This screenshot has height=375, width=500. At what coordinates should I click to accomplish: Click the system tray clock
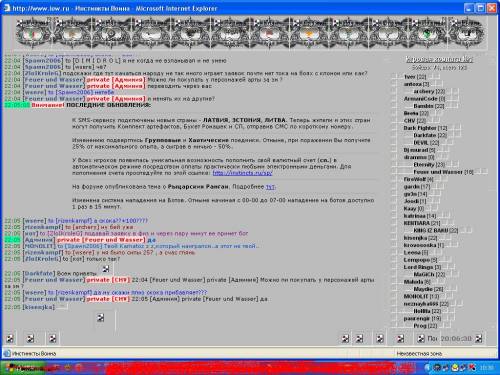point(487,368)
